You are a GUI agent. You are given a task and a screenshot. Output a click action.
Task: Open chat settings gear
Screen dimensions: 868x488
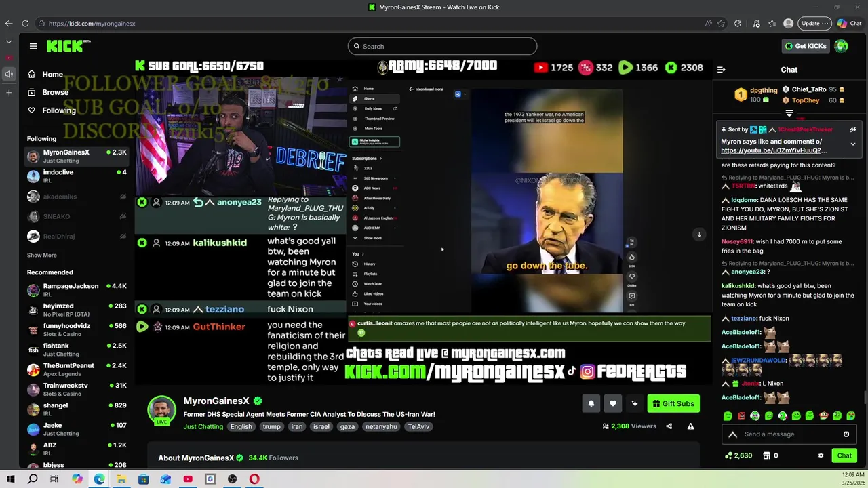[x=821, y=455]
